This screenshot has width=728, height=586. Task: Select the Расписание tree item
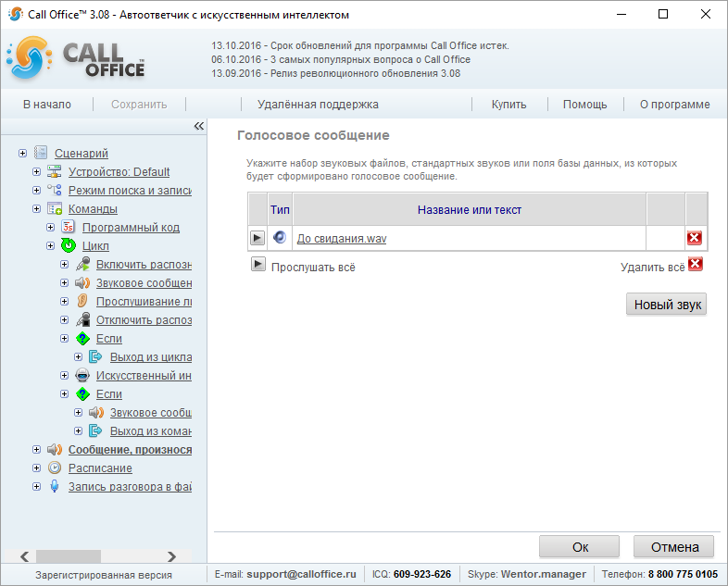tap(100, 468)
